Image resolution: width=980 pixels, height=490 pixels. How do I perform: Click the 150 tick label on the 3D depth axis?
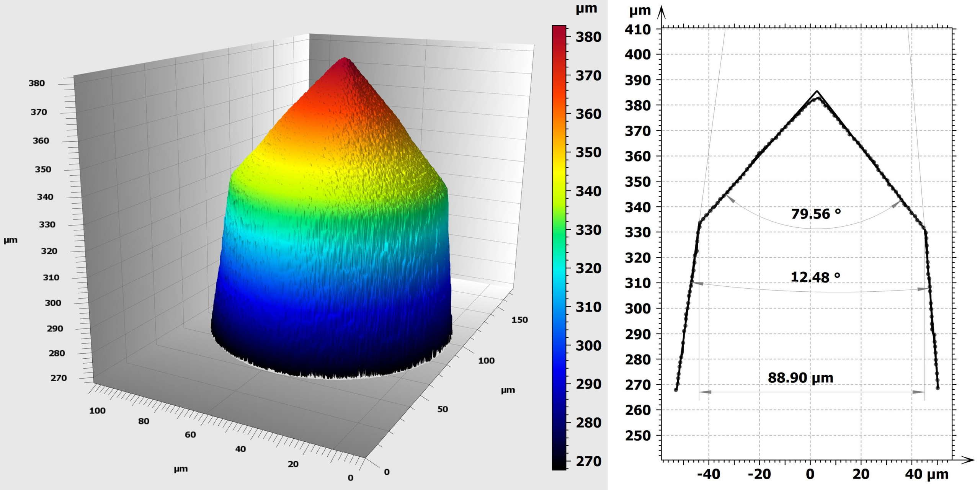[x=519, y=320]
